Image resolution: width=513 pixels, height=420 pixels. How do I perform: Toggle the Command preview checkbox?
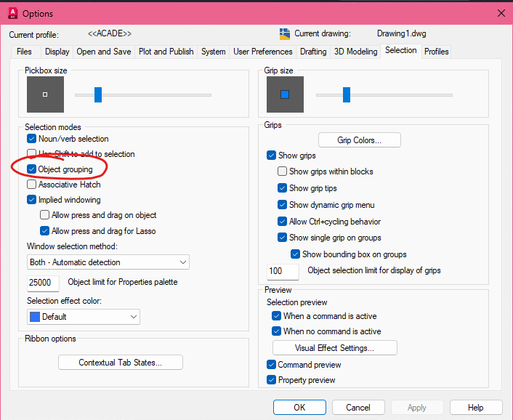pos(271,365)
